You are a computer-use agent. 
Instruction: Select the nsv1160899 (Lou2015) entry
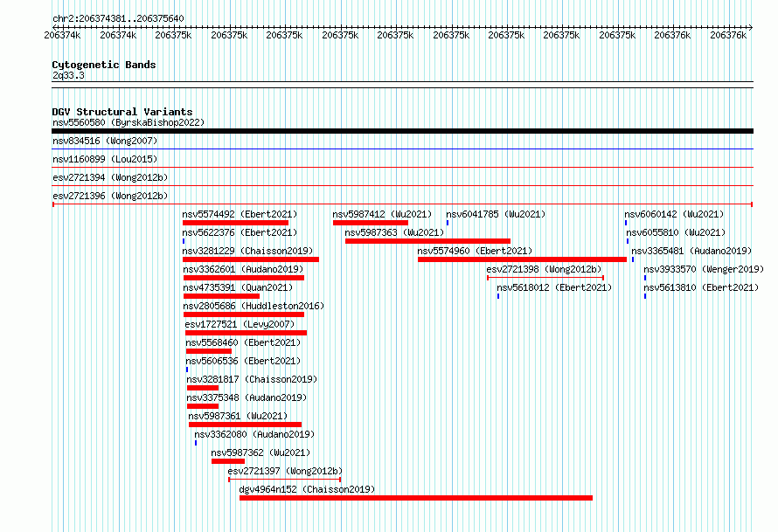(x=105, y=159)
